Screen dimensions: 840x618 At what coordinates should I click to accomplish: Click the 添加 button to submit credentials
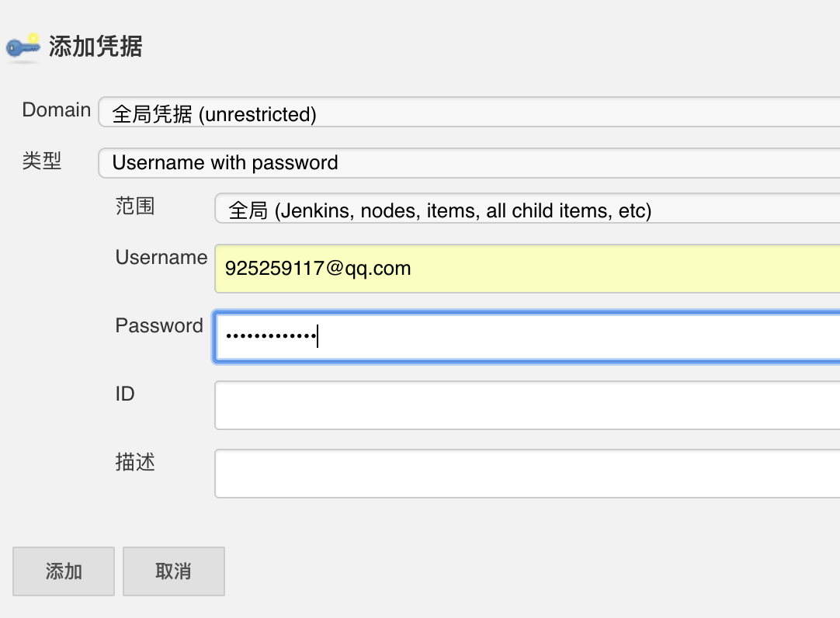(63, 571)
